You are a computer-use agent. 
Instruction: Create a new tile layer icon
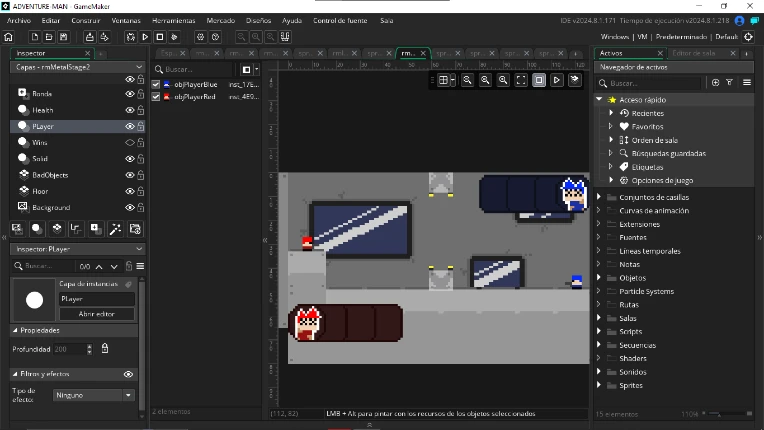click(x=57, y=229)
